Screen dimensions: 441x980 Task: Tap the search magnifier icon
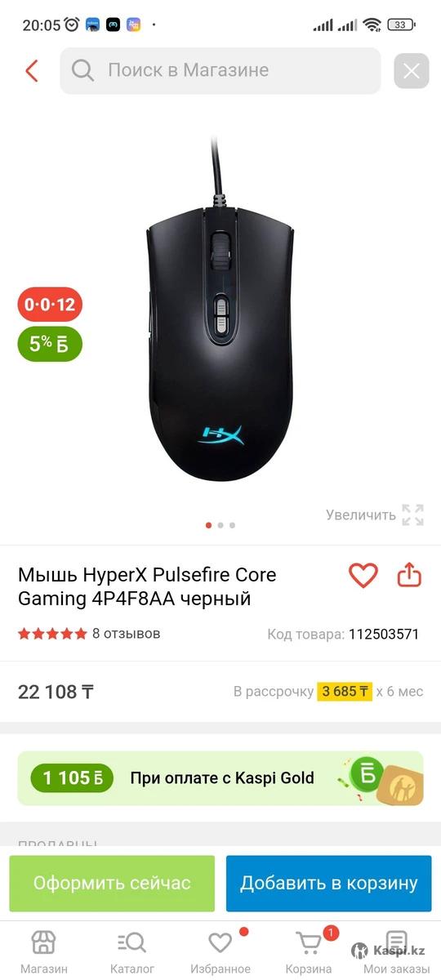pos(82,71)
